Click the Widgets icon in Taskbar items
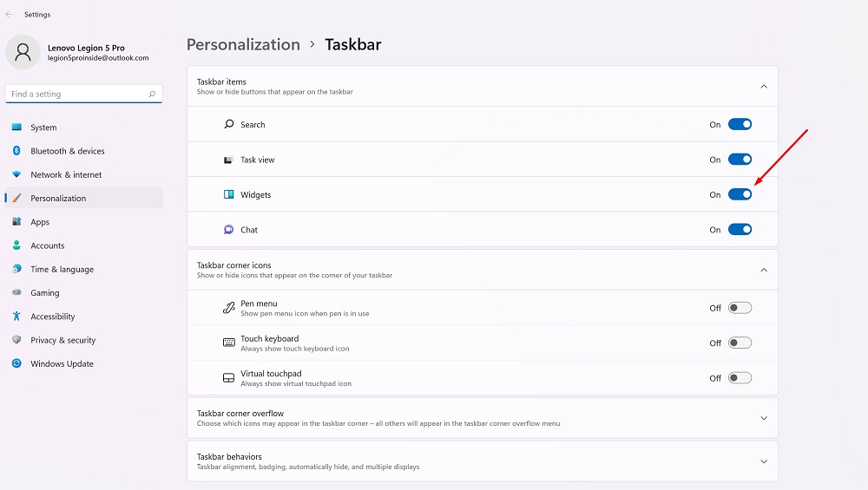Viewport: 868px width, 490px height. (228, 194)
